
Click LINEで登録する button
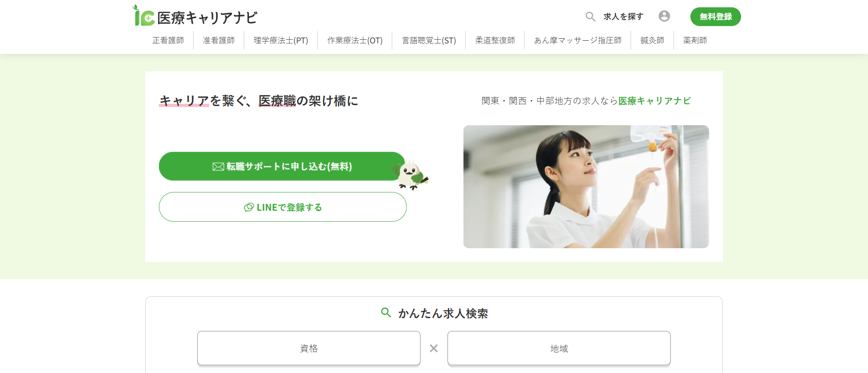click(x=283, y=207)
